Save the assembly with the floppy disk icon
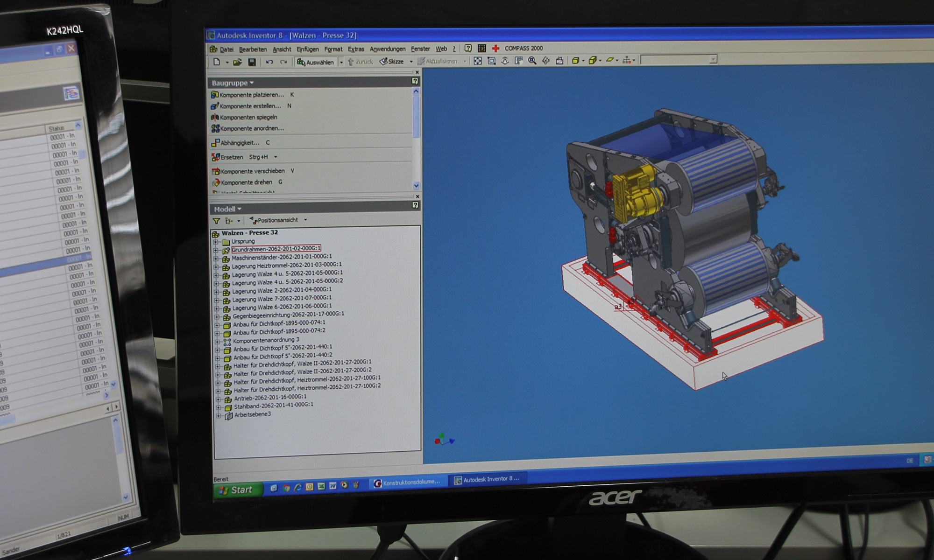Image resolution: width=934 pixels, height=560 pixels. point(252,62)
